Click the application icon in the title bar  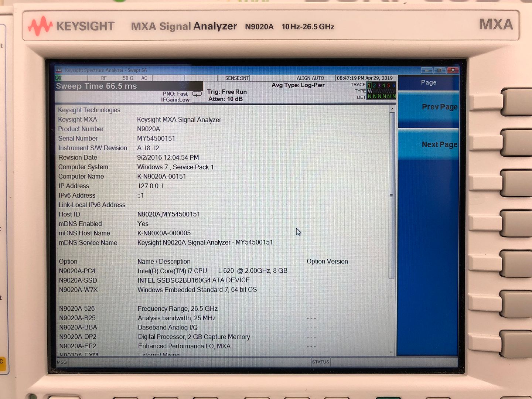(59, 70)
